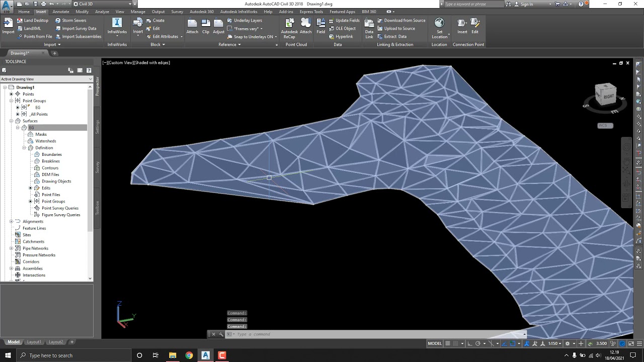Click Download from Source
The image size is (644, 362).
pos(401,21)
